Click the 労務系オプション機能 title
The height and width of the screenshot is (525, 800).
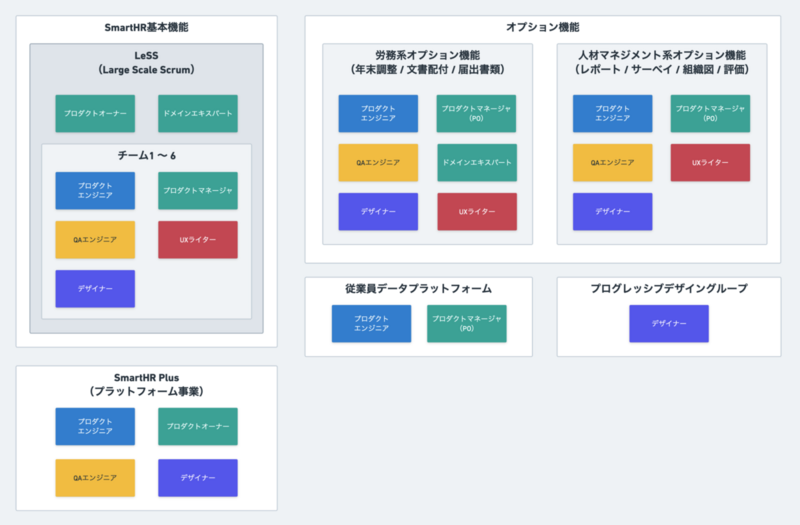[x=428, y=62]
